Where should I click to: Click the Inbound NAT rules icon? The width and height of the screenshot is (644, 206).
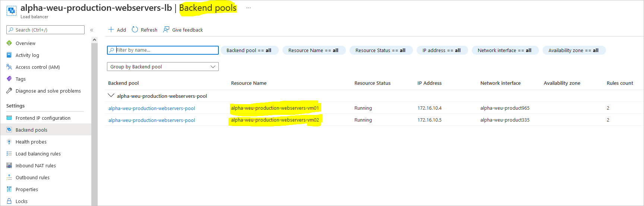click(x=9, y=165)
